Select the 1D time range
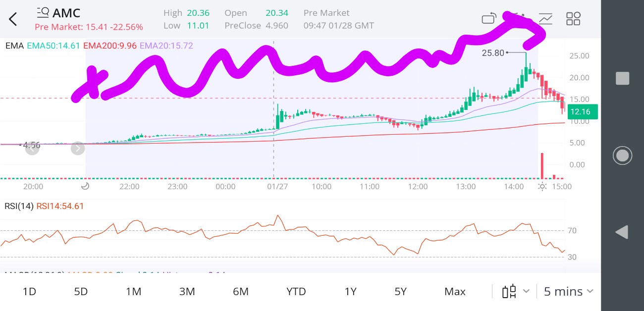644x311 pixels. (29, 292)
